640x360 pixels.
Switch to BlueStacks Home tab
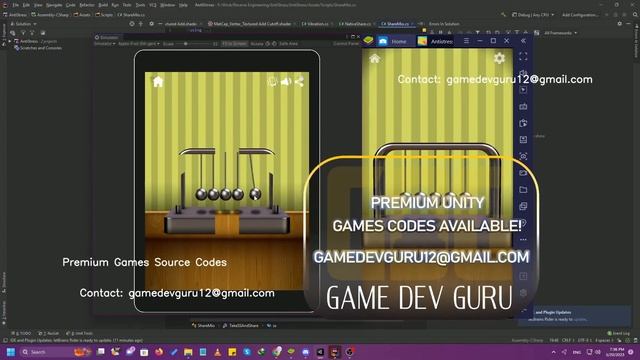click(x=393, y=41)
